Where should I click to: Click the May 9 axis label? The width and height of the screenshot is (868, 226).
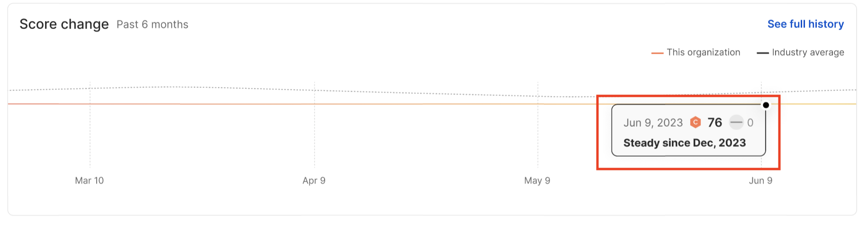click(x=537, y=180)
